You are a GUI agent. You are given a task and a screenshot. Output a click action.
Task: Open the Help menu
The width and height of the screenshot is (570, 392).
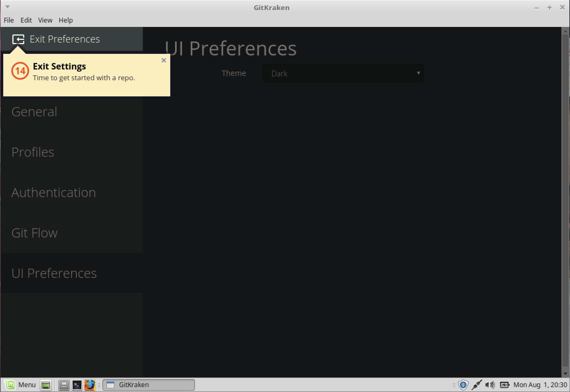pyautogui.click(x=66, y=20)
